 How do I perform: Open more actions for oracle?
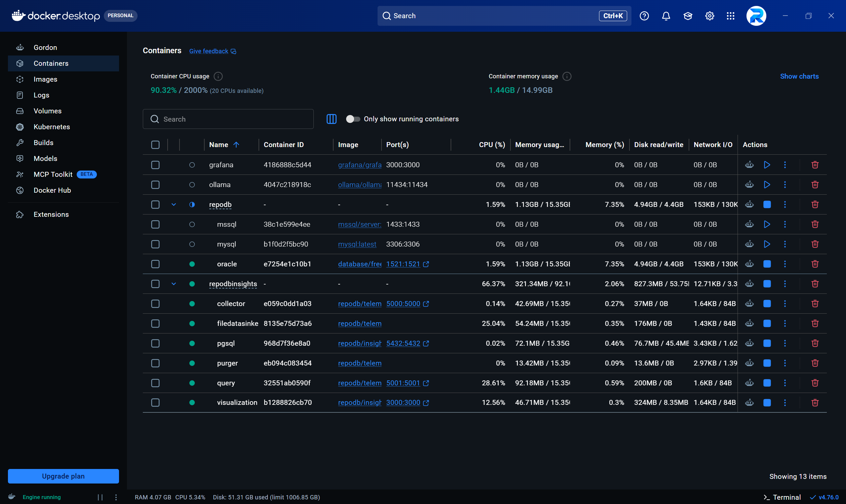pos(785,264)
